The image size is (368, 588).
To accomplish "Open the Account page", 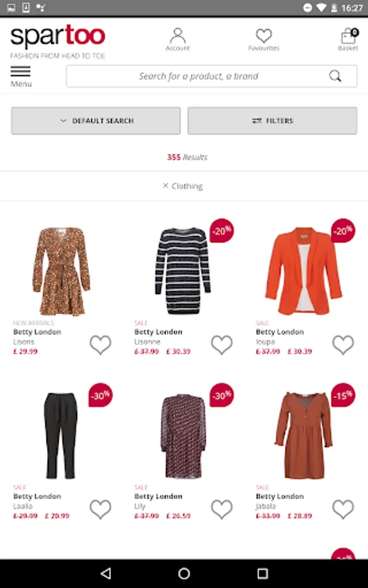I will 177,39.
